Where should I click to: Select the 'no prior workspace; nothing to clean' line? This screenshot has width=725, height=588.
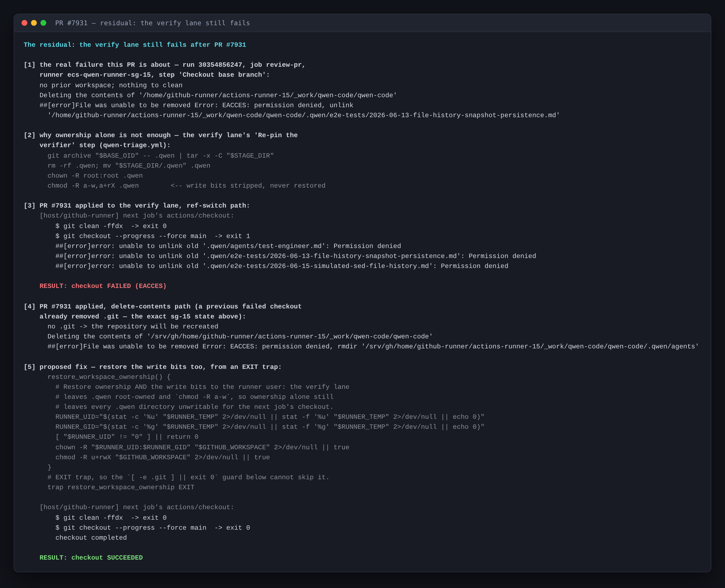111,85
